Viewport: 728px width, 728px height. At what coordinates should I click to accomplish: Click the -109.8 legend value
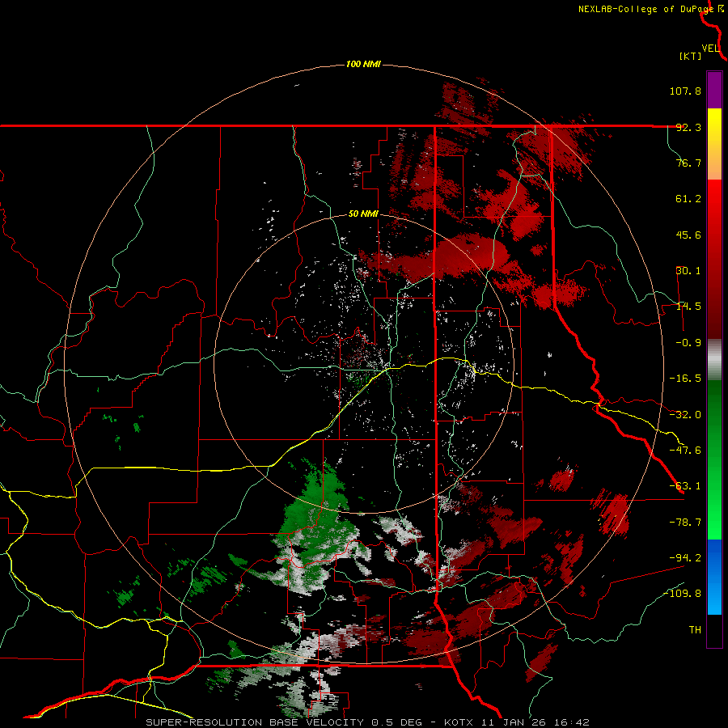tap(682, 594)
